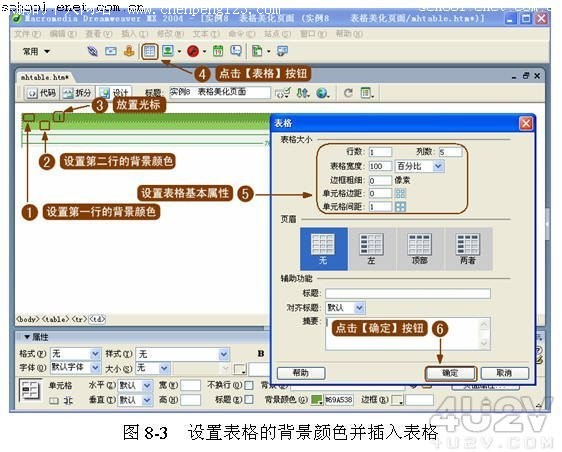This screenshot has height=452, width=562.
Task: Click the Insert Image icon in Insert bar
Action: [167, 51]
